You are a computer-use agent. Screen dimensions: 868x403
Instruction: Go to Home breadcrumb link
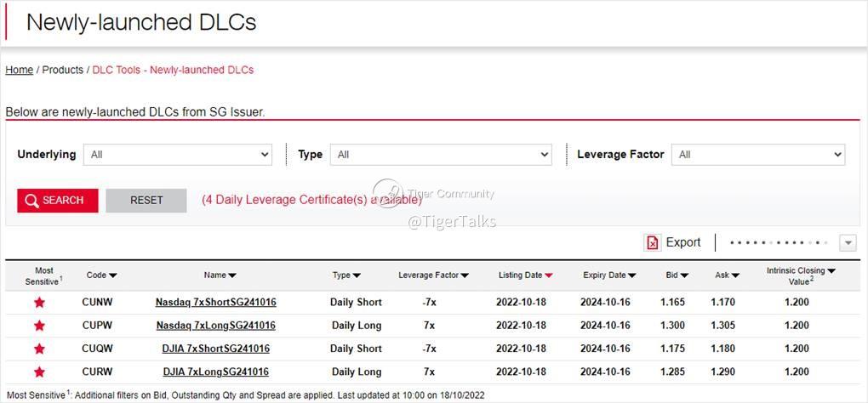click(20, 71)
